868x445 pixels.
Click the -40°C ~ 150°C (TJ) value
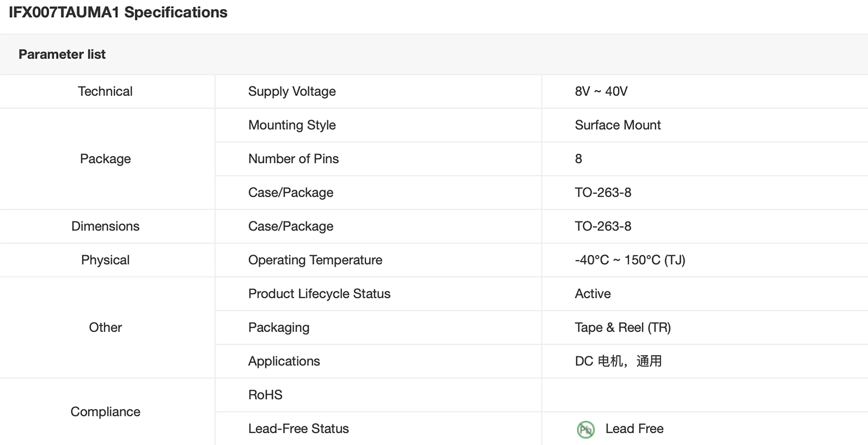pyautogui.click(x=630, y=260)
